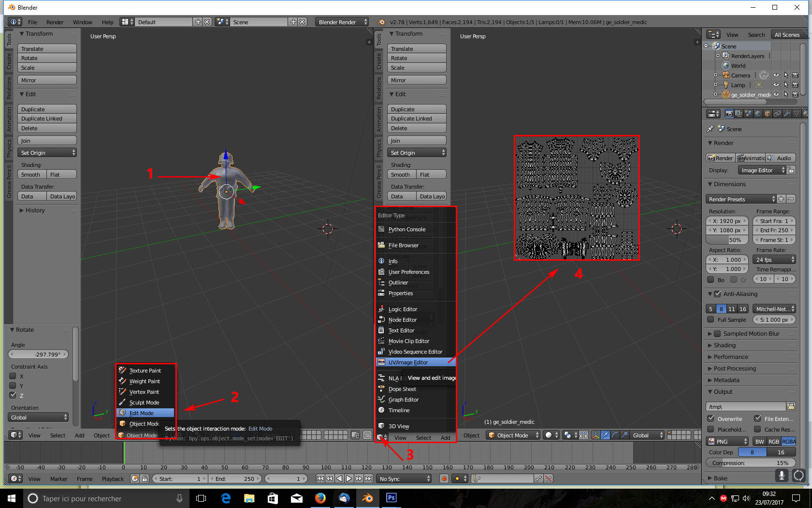Open the Modifiers wrench properties tab
This screenshot has height=508, width=812.
(787, 114)
